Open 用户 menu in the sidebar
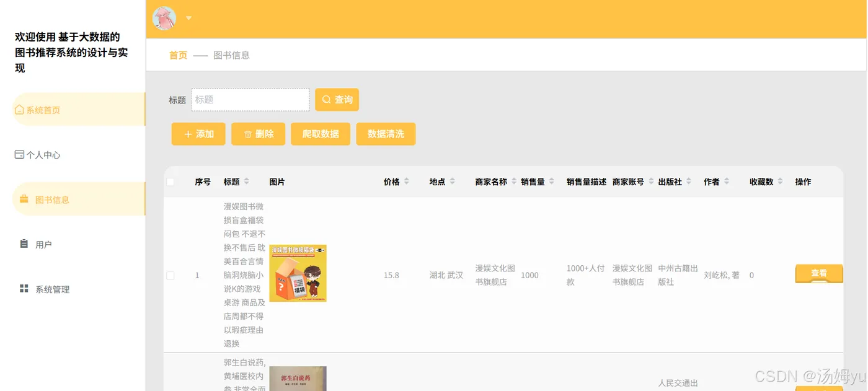The width and height of the screenshot is (868, 391). [x=79, y=244]
